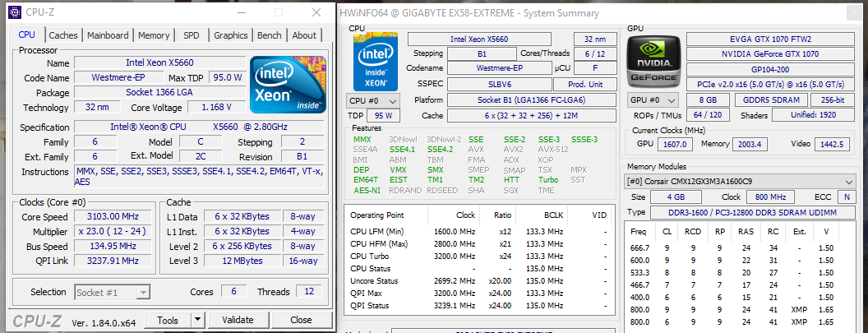This screenshot has width=868, height=333.
Task: Click the Video clock value 1442.5
Action: pos(832,144)
